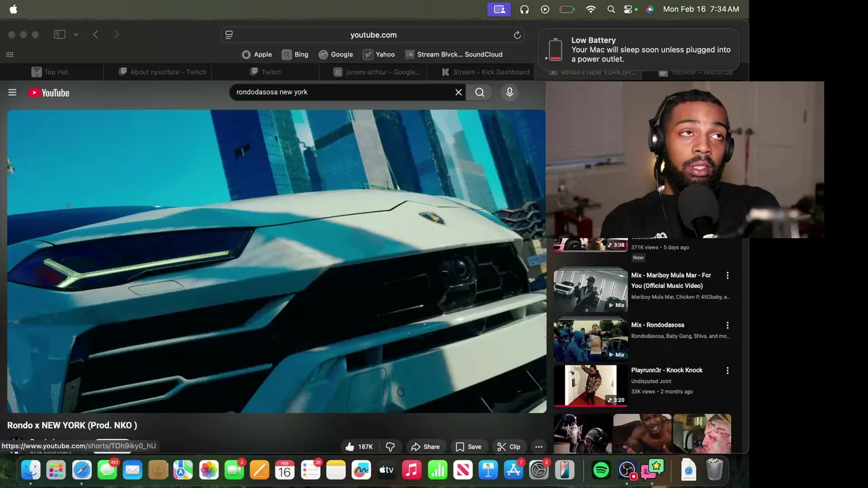Go to YouTube home via logo
Screen dimensions: 868x488
click(x=49, y=92)
